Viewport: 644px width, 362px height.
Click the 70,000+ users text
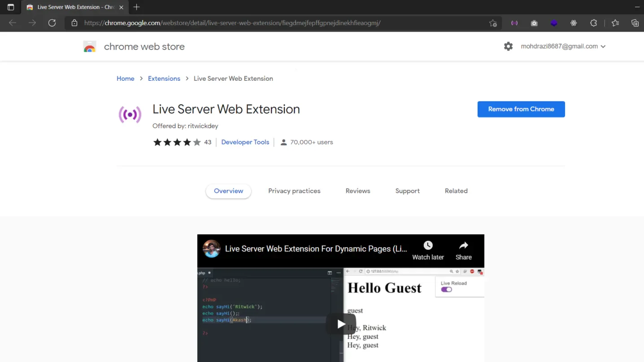(x=312, y=142)
